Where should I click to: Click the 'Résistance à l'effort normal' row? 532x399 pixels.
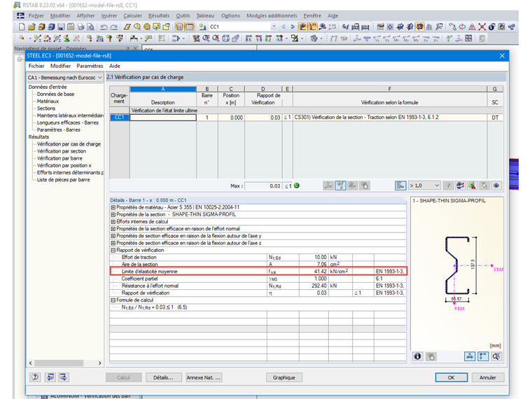(x=258, y=286)
